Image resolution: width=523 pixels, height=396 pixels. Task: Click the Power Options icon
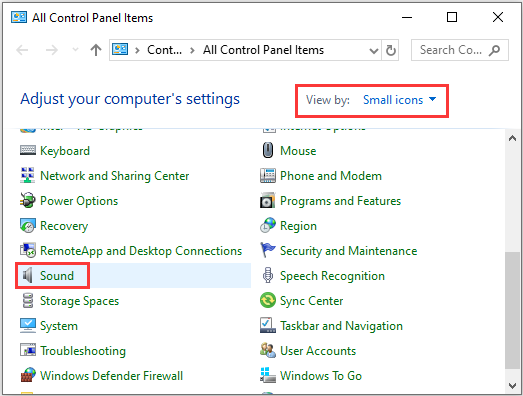click(28, 201)
